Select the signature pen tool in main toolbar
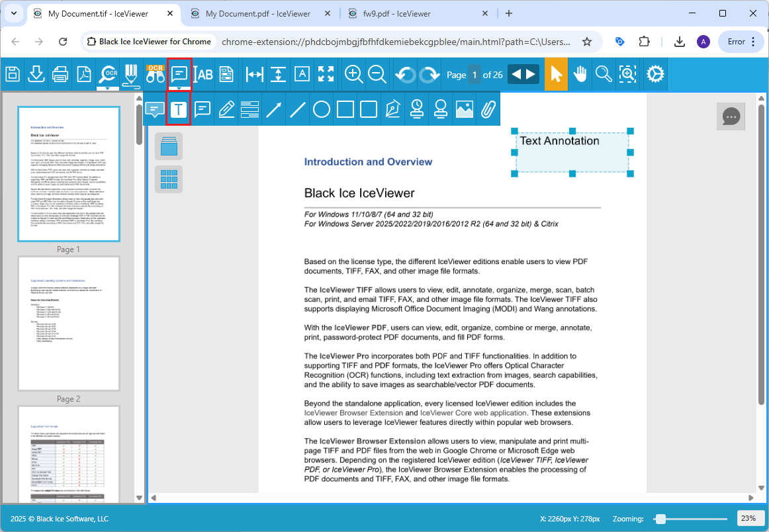The image size is (769, 532). point(131,75)
